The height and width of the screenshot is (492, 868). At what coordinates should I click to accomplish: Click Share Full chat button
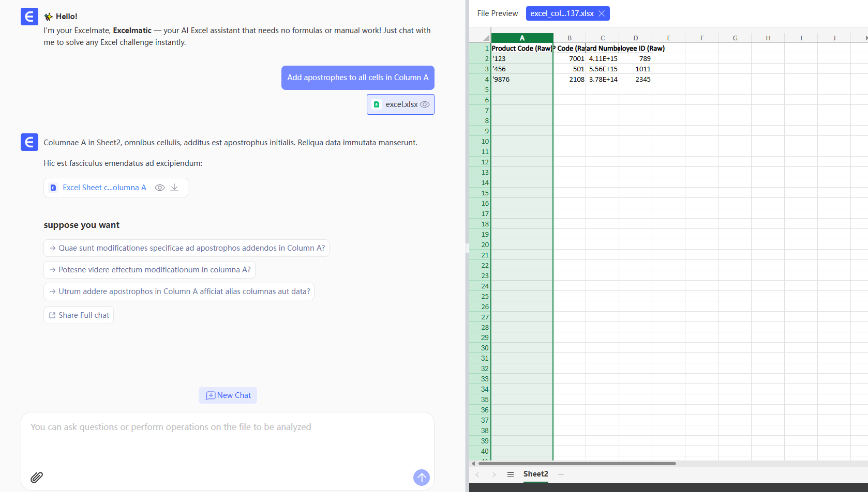[79, 315]
